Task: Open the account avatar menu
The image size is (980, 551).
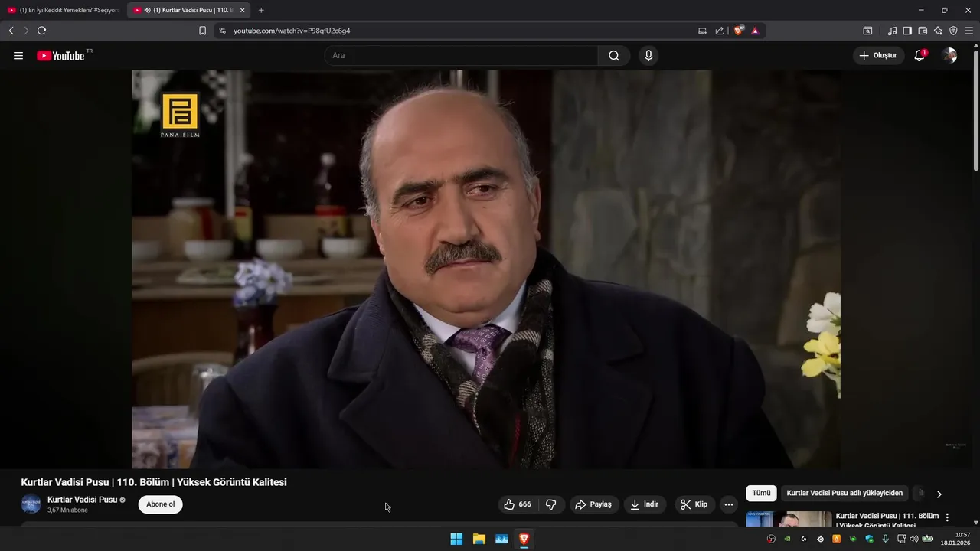Action: 949,56
